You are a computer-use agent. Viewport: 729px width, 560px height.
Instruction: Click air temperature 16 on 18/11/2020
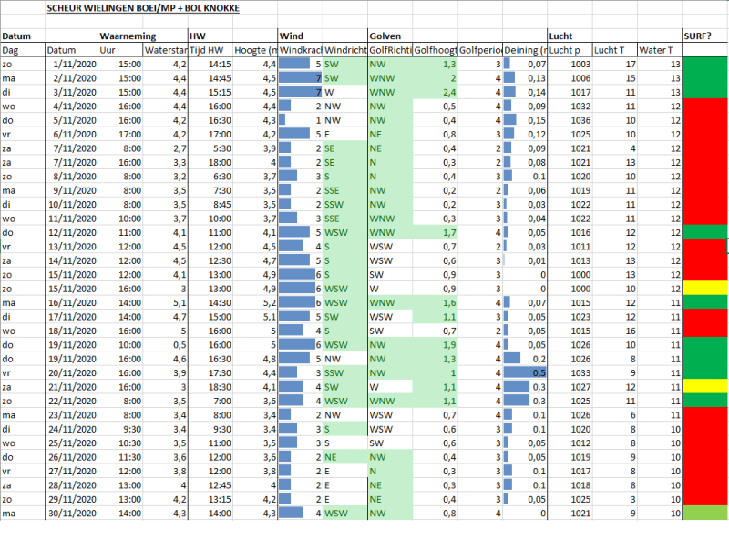614,331
